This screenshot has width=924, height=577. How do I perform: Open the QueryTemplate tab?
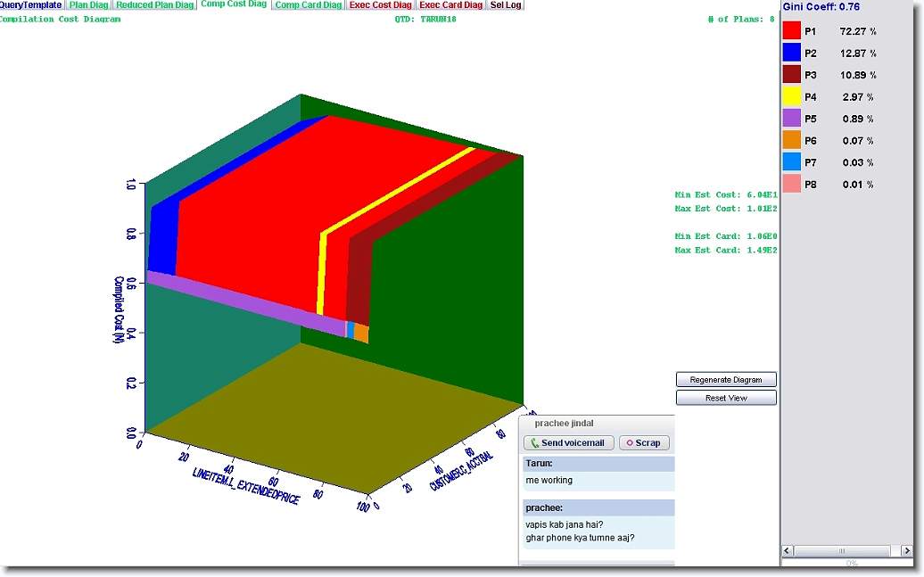[31, 5]
